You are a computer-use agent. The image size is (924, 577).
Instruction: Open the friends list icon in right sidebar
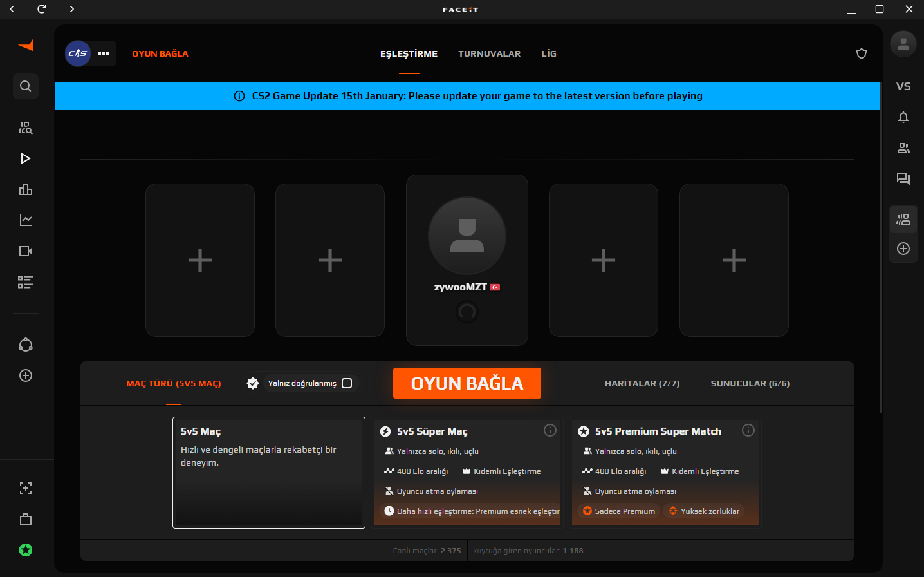(903, 148)
